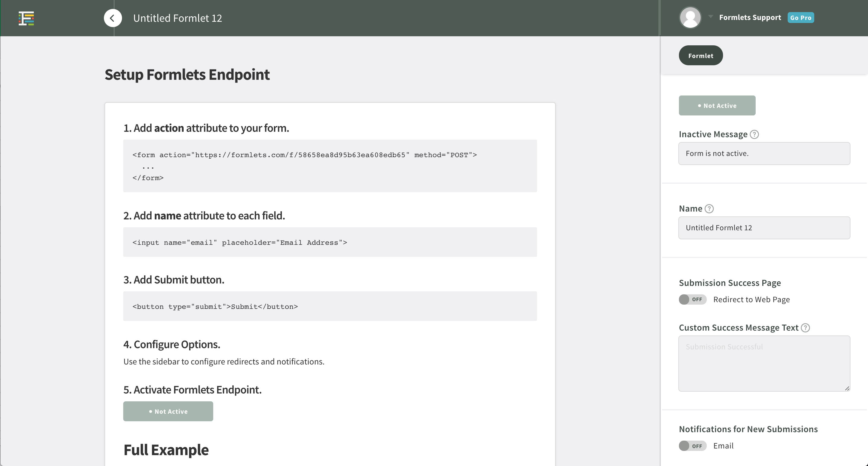868x466 pixels.
Task: Click '3. Add Submit button.' heading
Action: (x=174, y=280)
